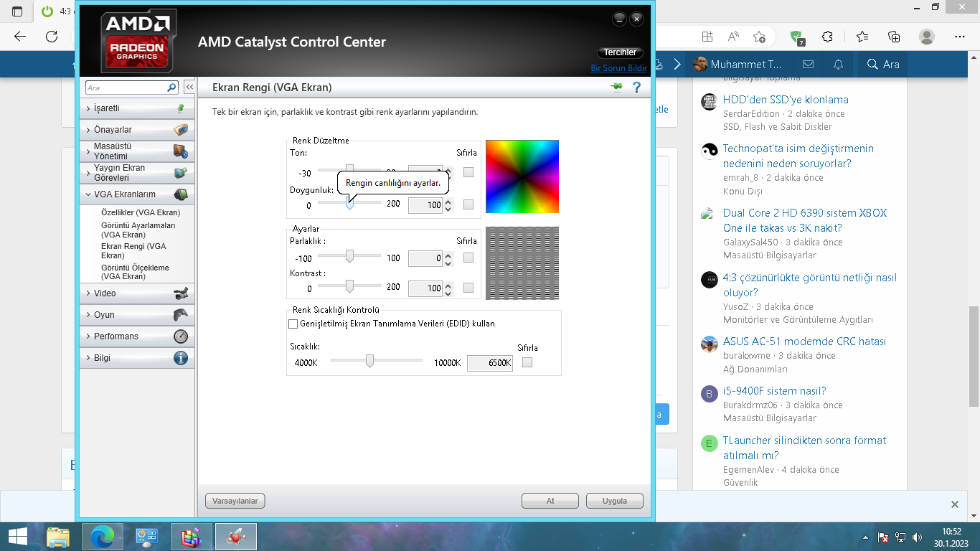The height and width of the screenshot is (551, 980).
Task: Tick the Sıfırla checkbox for Parlaklık
Action: click(x=468, y=258)
